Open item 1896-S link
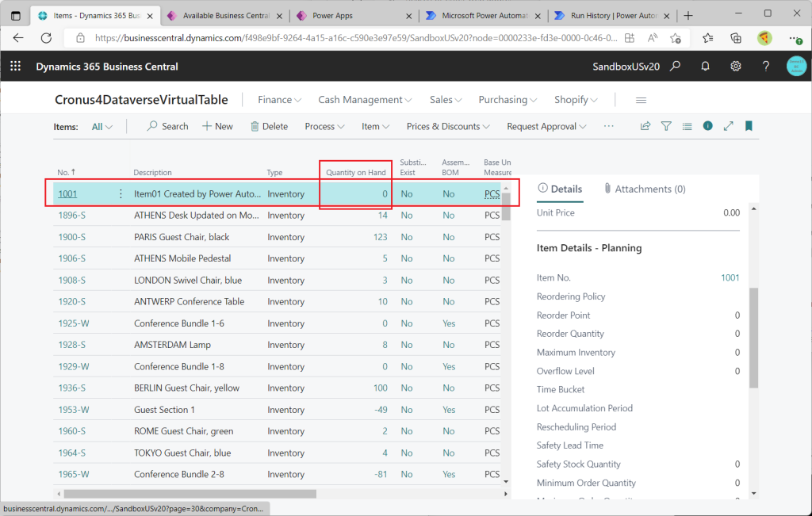Screen dimensions: 812x516 (x=72, y=216)
